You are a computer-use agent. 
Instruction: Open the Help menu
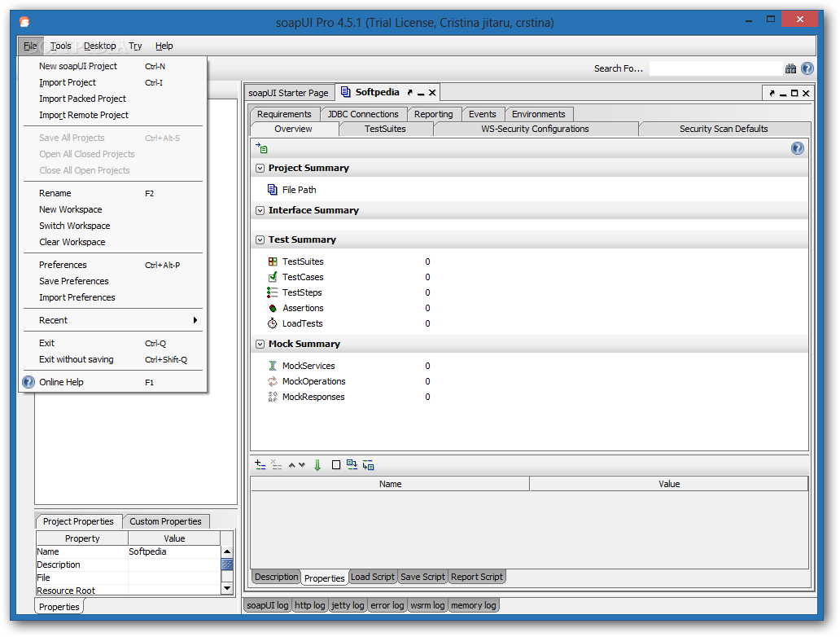point(164,46)
